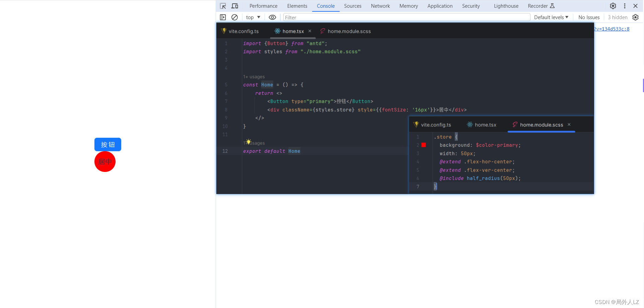Open the Network tab
The width and height of the screenshot is (644, 308).
380,6
